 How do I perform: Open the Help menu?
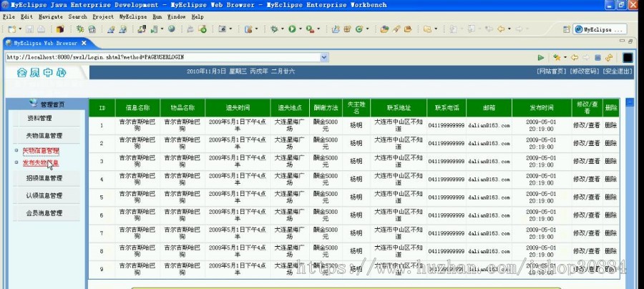click(x=197, y=17)
